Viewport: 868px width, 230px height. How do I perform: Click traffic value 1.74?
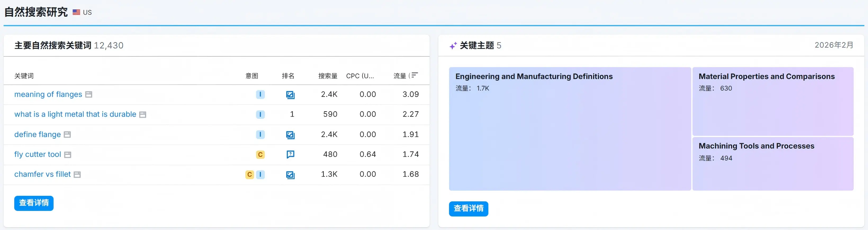coord(411,154)
